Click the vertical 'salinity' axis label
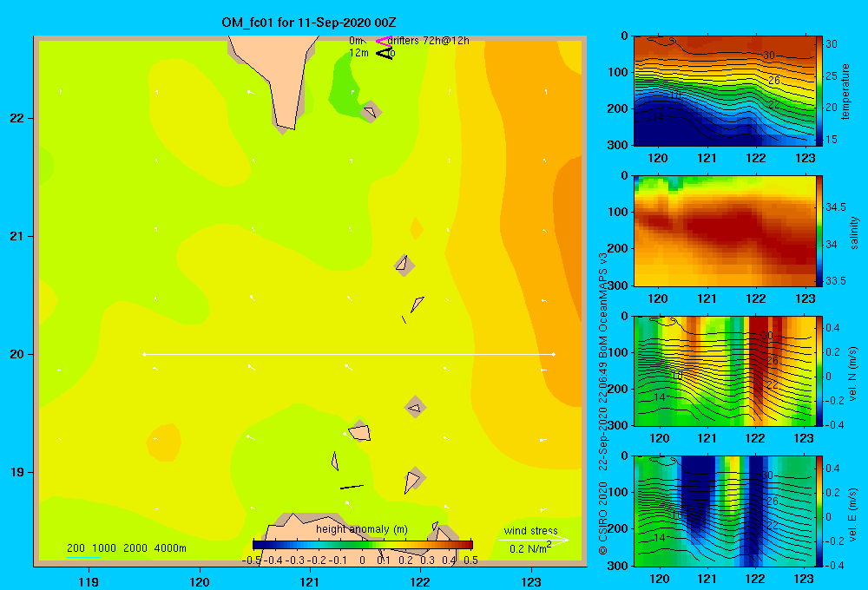 [x=855, y=233]
